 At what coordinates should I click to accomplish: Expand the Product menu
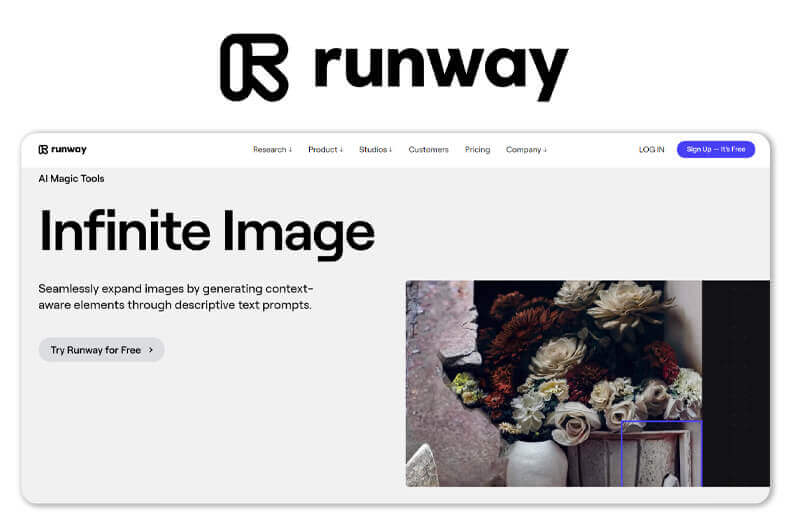[x=326, y=149]
